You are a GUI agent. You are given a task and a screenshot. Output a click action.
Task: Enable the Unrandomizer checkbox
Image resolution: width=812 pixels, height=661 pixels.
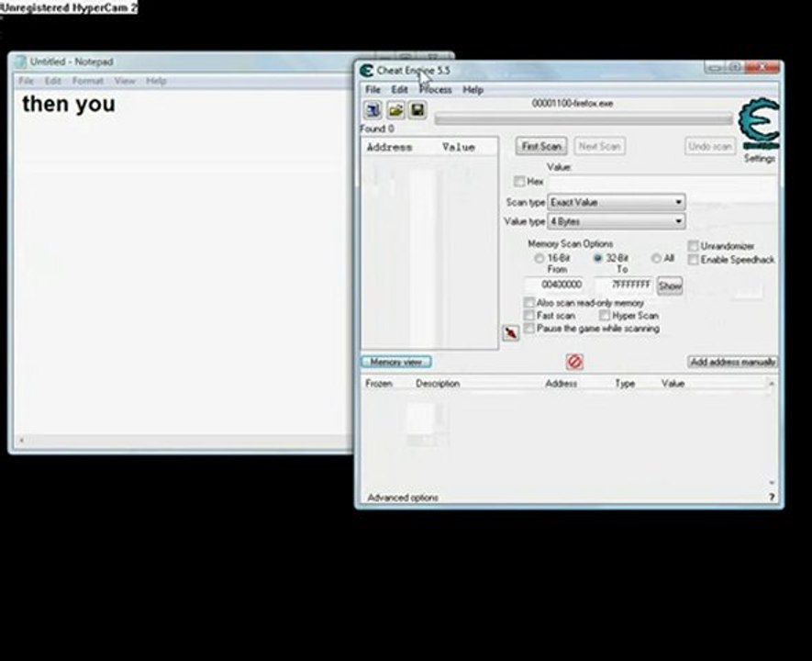click(x=693, y=245)
